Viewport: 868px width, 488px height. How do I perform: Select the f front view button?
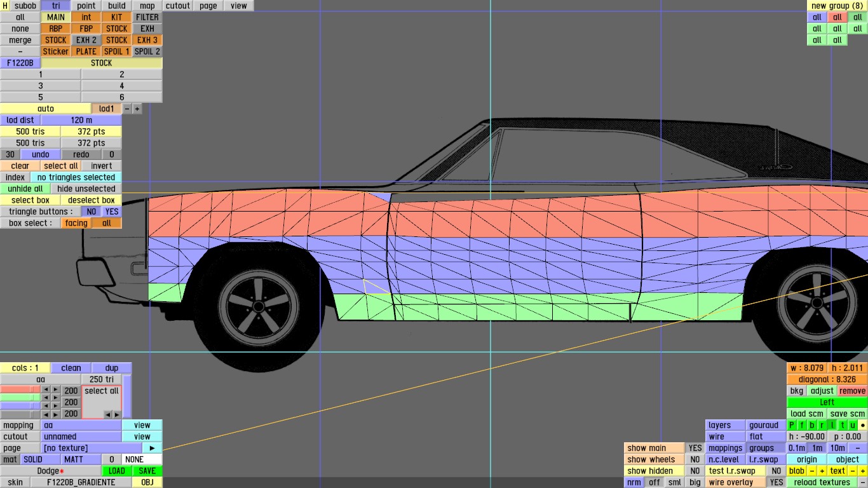pyautogui.click(x=802, y=425)
